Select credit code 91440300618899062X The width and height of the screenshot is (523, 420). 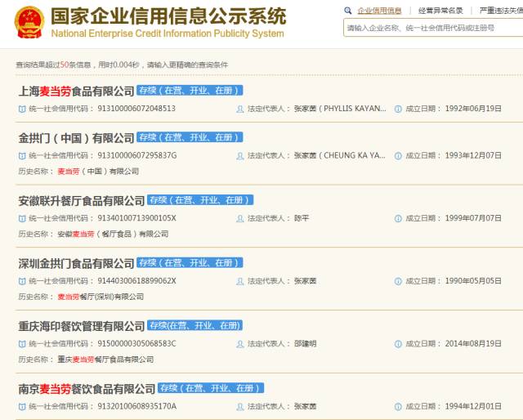coord(136,281)
